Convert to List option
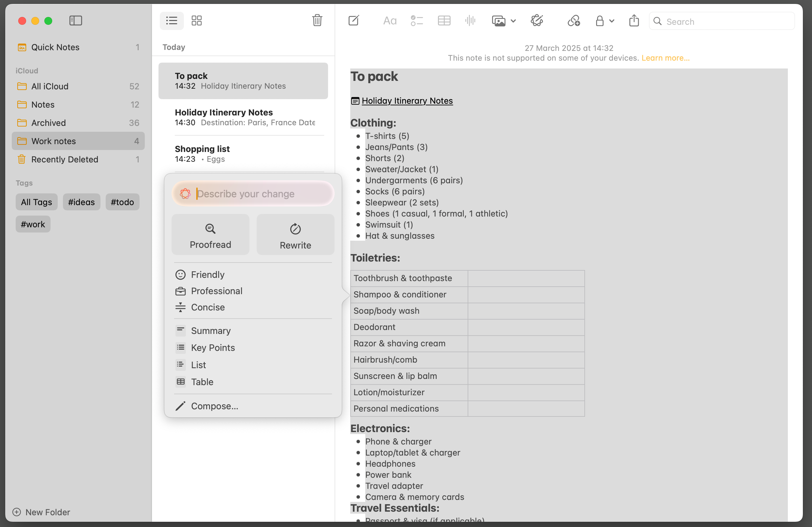The width and height of the screenshot is (812, 527). click(x=253, y=365)
